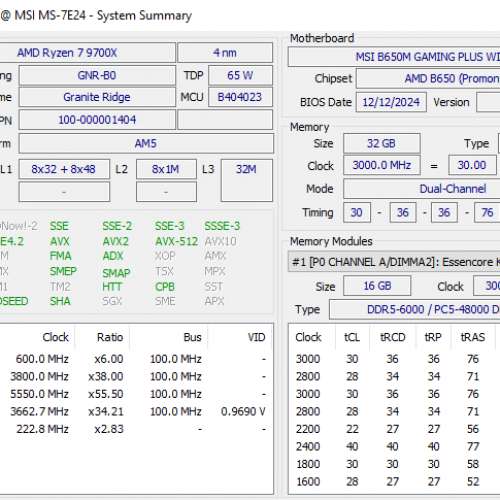The width and height of the screenshot is (500, 500).
Task: Click the grayed-out TSX feature label
Action: [164, 271]
